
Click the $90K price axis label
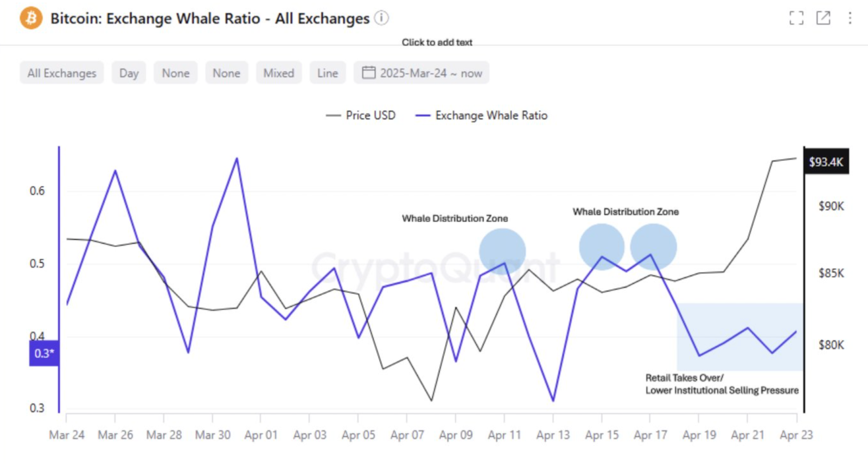tap(831, 206)
